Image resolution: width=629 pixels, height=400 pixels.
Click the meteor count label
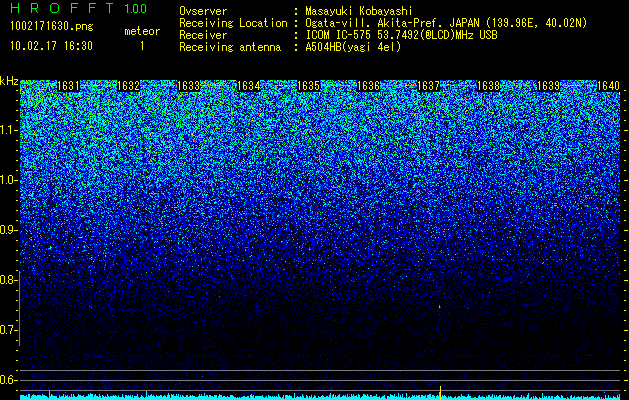[x=142, y=31]
